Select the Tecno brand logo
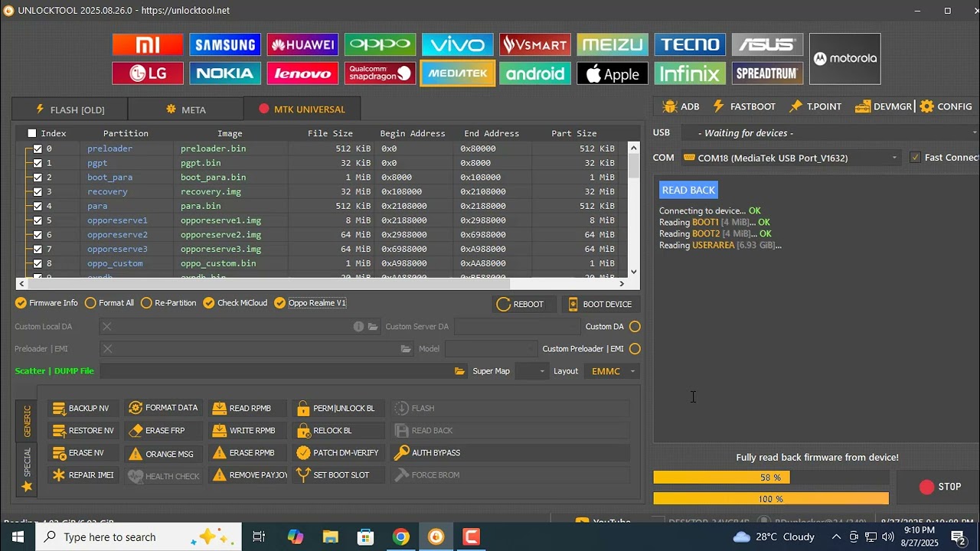The width and height of the screenshot is (980, 551). point(690,44)
